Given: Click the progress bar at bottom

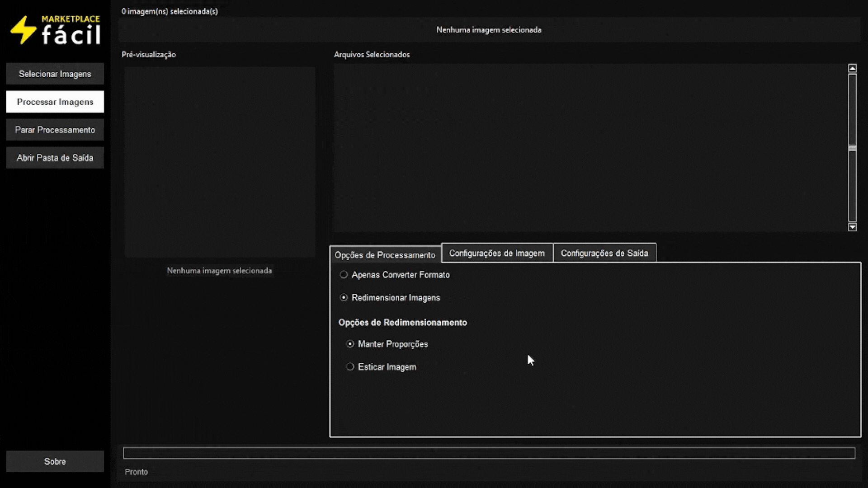Looking at the screenshot, I should tap(489, 453).
